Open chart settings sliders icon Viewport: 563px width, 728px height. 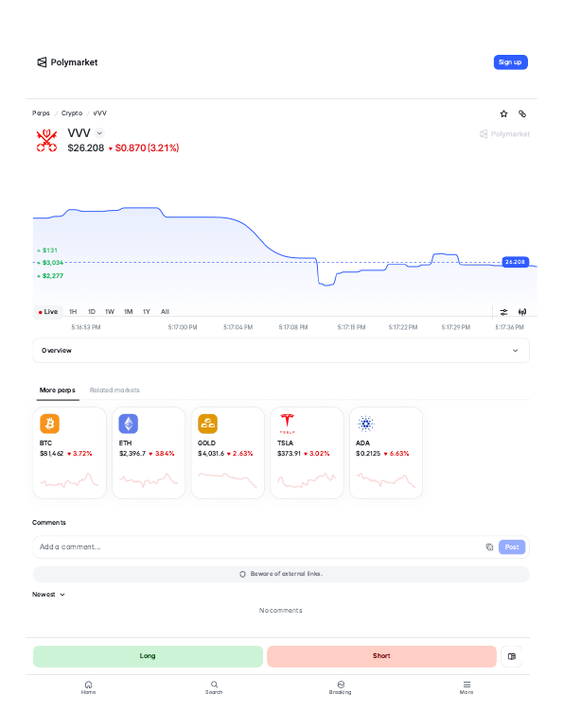503,312
